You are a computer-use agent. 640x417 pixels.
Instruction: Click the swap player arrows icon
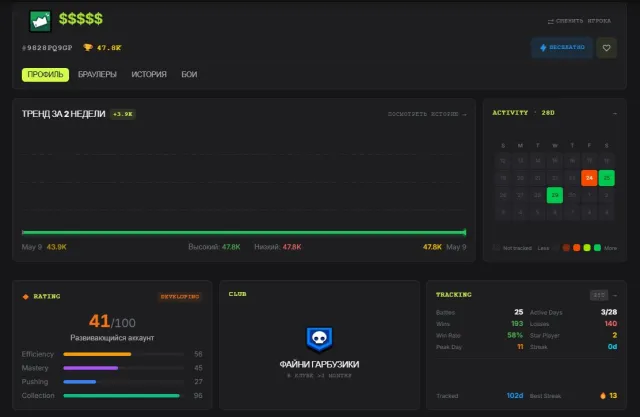(551, 21)
